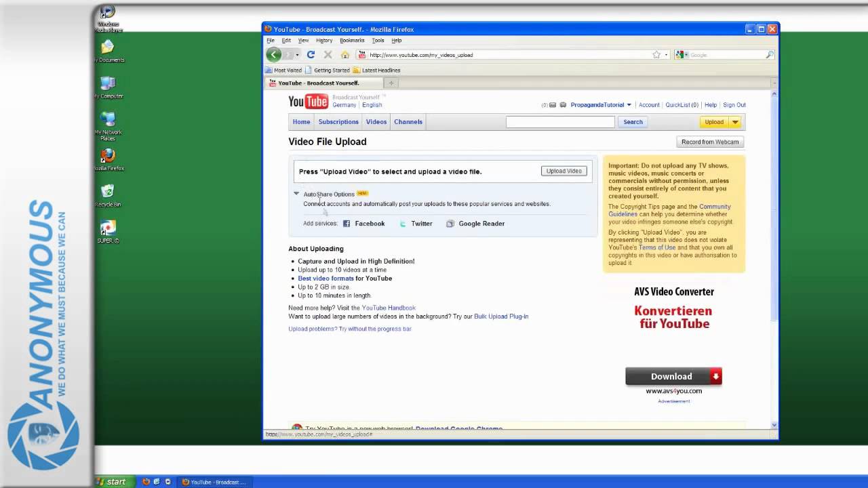Bookmark this page with star icon
Screen dimensions: 868x488
point(656,55)
